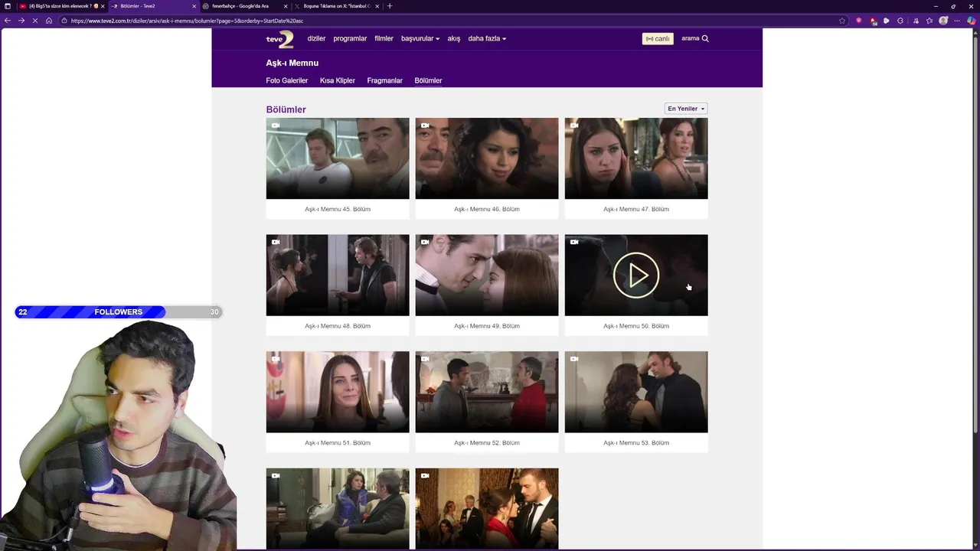This screenshot has width=980, height=551.
Task: Click video camera icon on 45. Bölüm
Action: (276, 126)
